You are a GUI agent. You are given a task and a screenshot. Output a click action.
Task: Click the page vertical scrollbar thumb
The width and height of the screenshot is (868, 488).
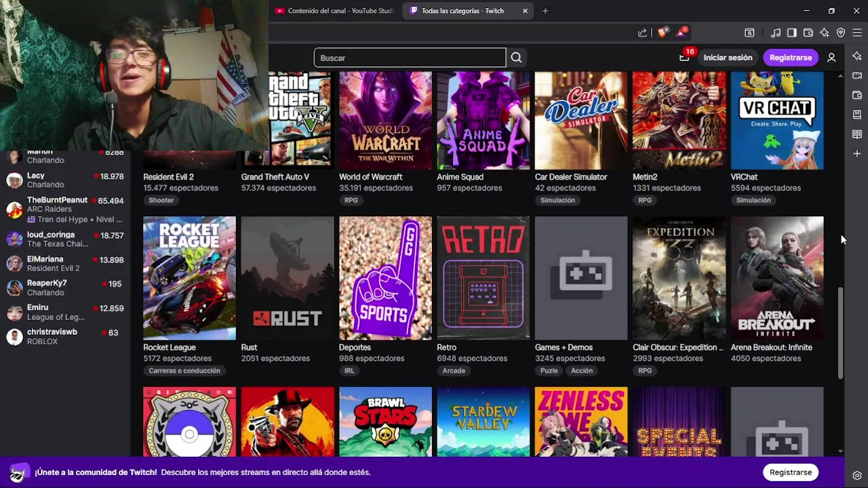[x=841, y=333]
